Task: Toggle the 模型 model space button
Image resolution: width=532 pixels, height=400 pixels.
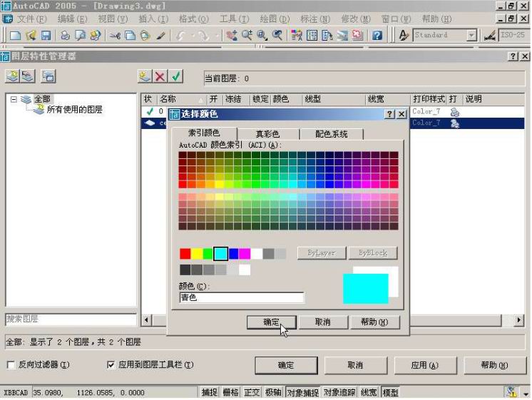Action: pos(390,392)
